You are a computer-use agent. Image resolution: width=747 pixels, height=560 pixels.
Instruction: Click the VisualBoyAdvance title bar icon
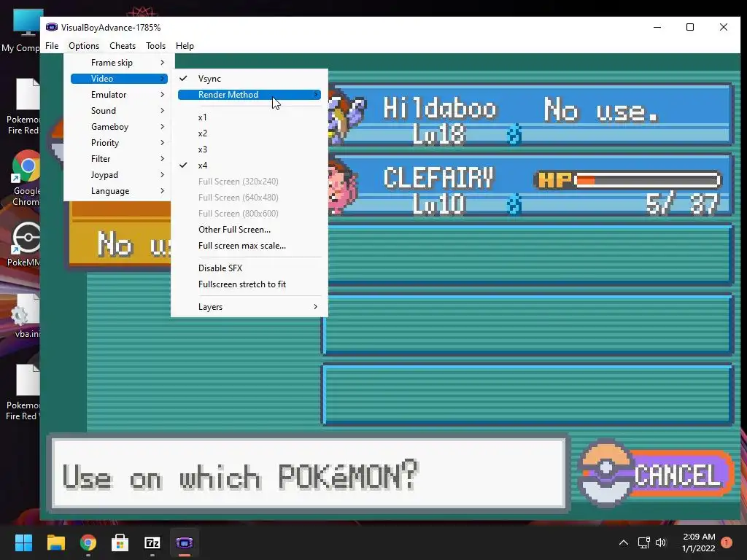point(52,27)
